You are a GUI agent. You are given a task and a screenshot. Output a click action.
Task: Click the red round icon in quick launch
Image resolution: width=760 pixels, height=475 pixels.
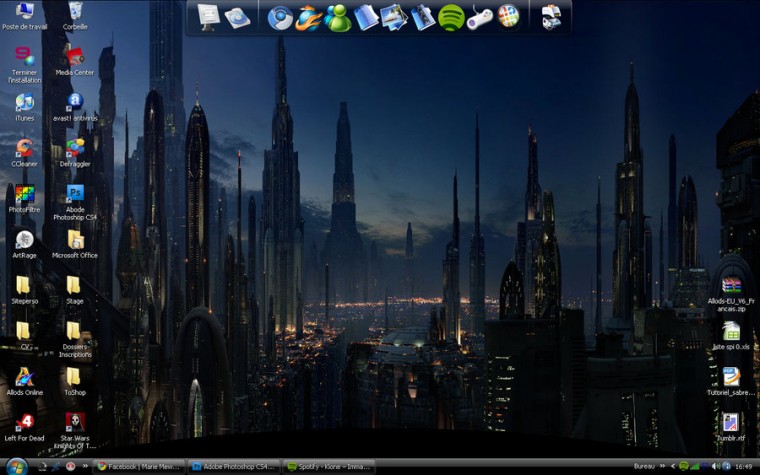[71, 466]
